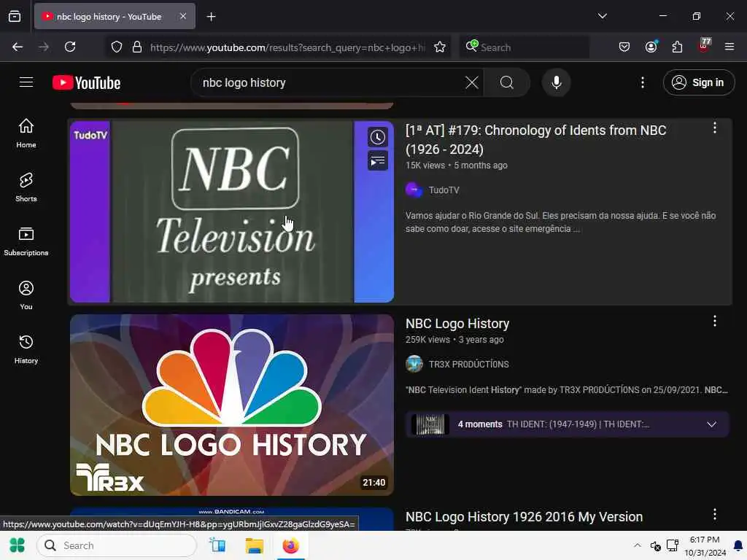Sign in to YouTube
The height and width of the screenshot is (560, 747).
coord(698,82)
